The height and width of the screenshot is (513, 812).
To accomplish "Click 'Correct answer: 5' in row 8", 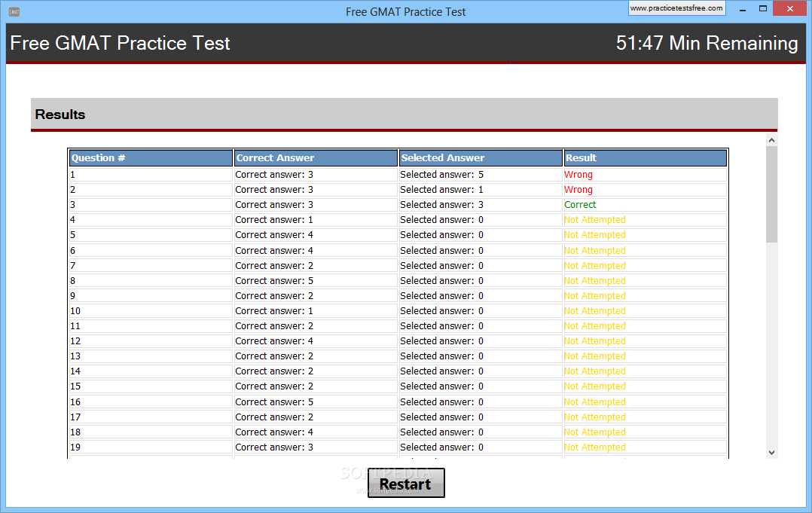I will [x=274, y=280].
